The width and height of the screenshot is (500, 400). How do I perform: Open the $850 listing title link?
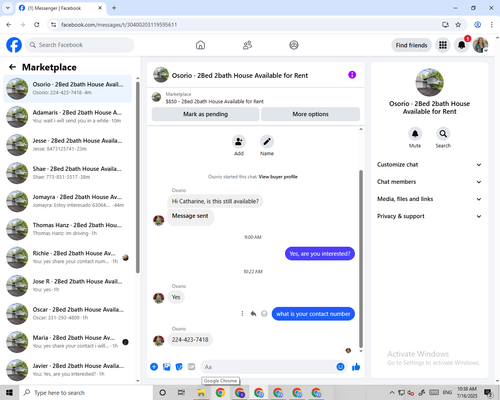(214, 101)
